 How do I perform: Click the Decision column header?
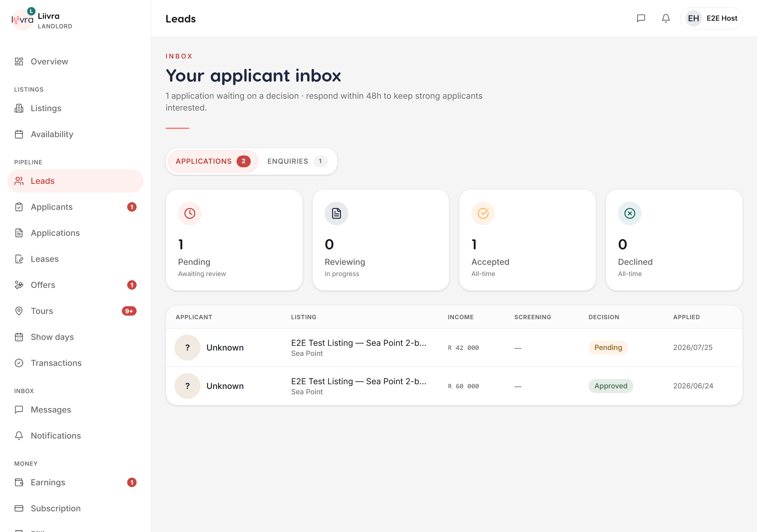point(604,317)
